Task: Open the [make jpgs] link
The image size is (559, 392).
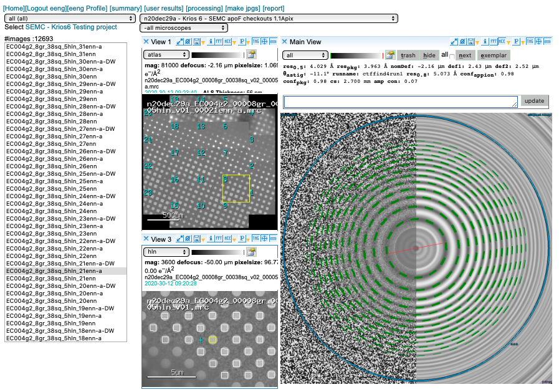Action: 243,8
